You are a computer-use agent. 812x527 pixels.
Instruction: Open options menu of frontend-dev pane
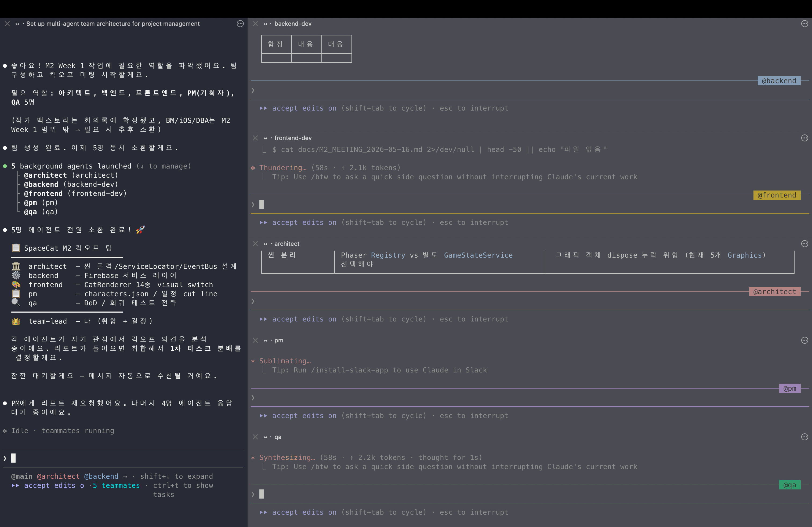pyautogui.click(x=804, y=138)
